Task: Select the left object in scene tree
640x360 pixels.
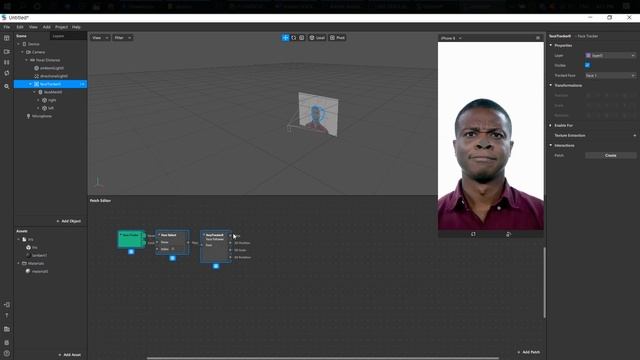Action: point(51,108)
